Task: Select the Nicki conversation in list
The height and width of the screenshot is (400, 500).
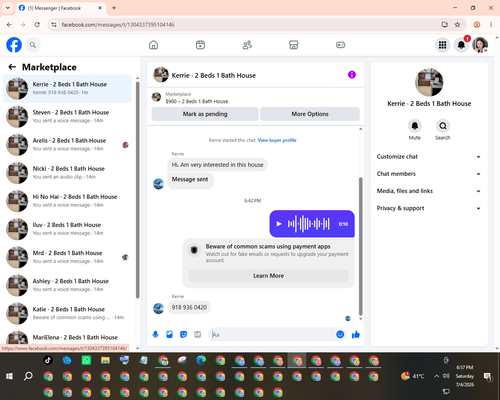Action: click(68, 173)
